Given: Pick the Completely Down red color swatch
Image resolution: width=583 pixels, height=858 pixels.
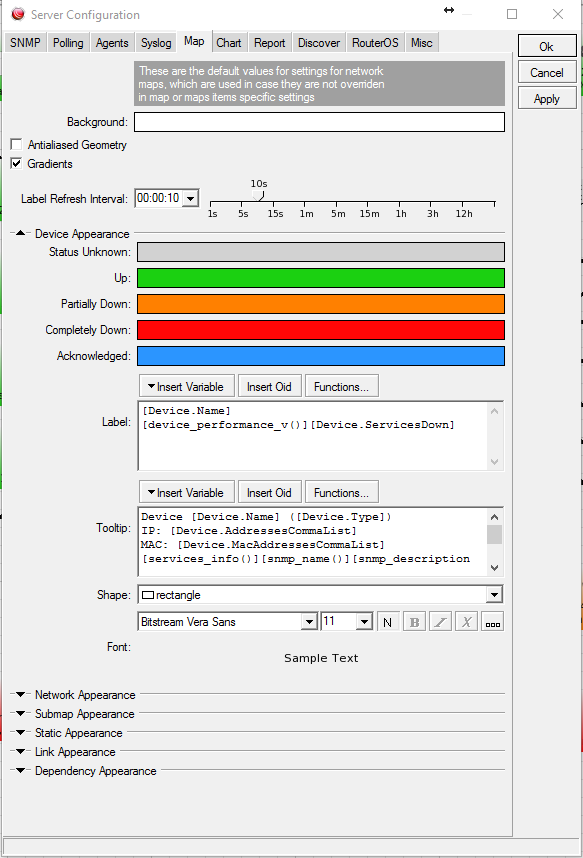Looking at the screenshot, I should coord(321,330).
